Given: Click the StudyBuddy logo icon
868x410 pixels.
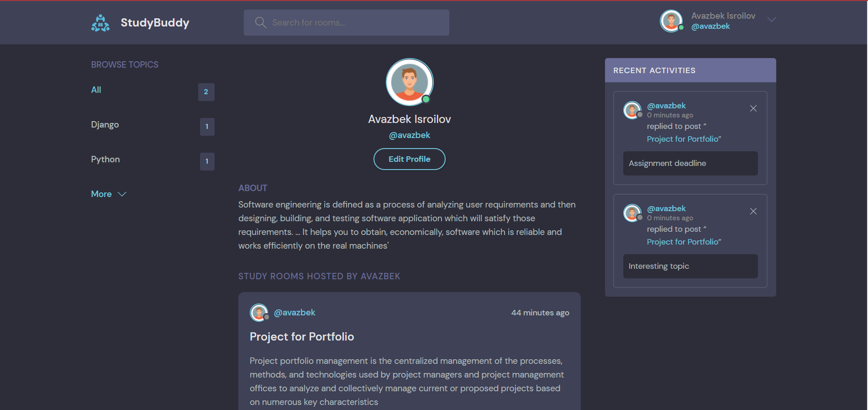Looking at the screenshot, I should tap(100, 22).
